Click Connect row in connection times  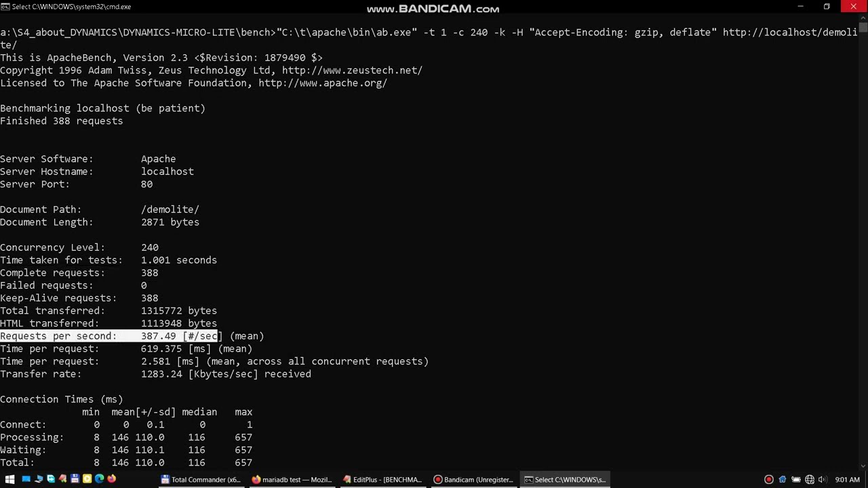coord(126,425)
